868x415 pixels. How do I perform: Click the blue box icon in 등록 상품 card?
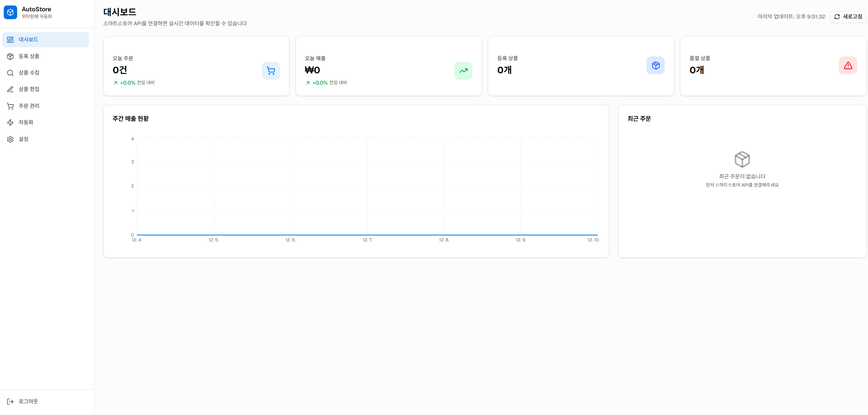(655, 65)
